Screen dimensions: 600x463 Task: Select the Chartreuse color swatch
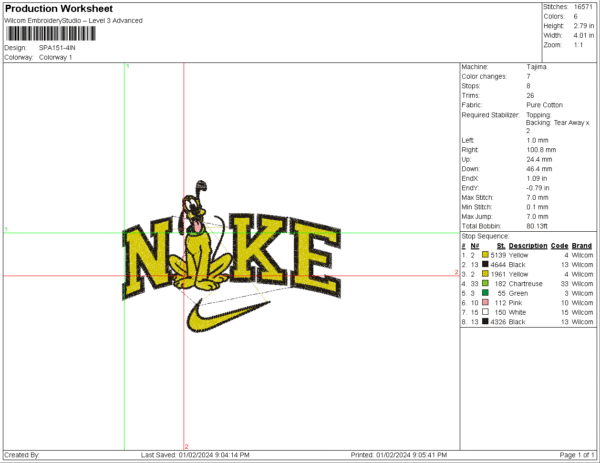point(485,284)
